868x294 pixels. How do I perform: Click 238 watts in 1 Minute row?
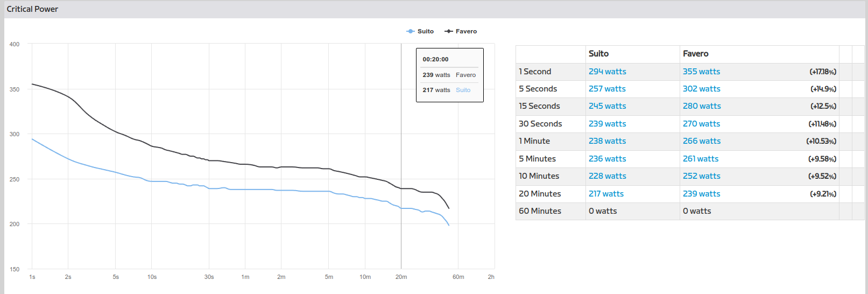pyautogui.click(x=607, y=141)
